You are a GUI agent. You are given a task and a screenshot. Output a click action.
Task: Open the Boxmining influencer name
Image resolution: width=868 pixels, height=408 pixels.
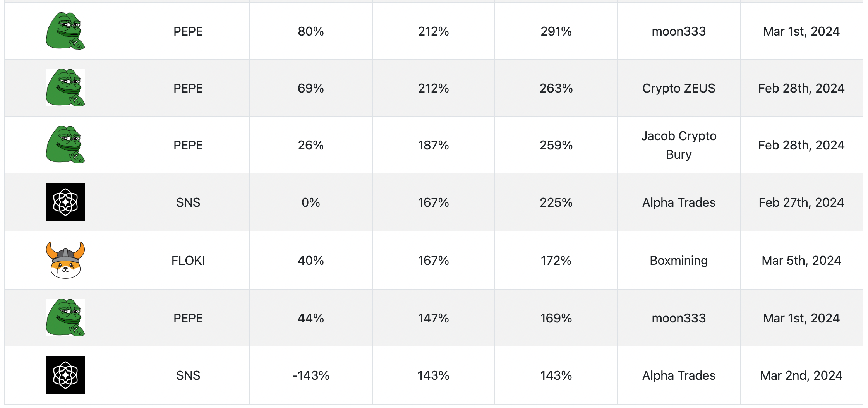click(x=679, y=261)
